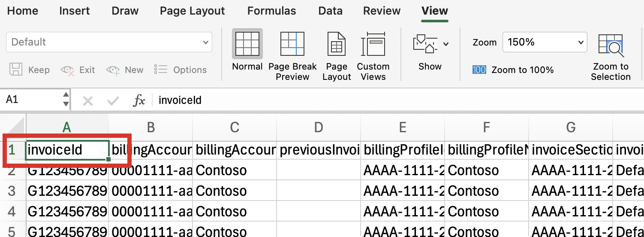The width and height of the screenshot is (644, 237).
Task: Click the Zoom to Selection icon
Action: click(611, 46)
